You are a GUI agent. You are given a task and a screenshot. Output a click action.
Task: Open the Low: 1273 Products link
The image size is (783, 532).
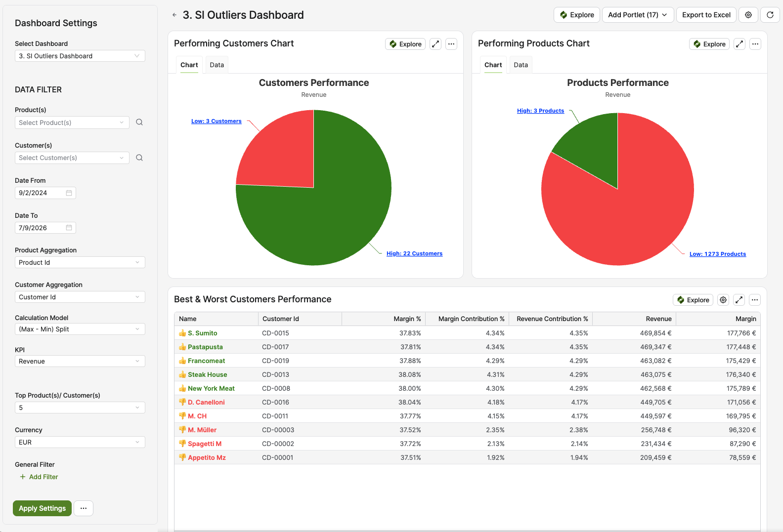coord(718,254)
